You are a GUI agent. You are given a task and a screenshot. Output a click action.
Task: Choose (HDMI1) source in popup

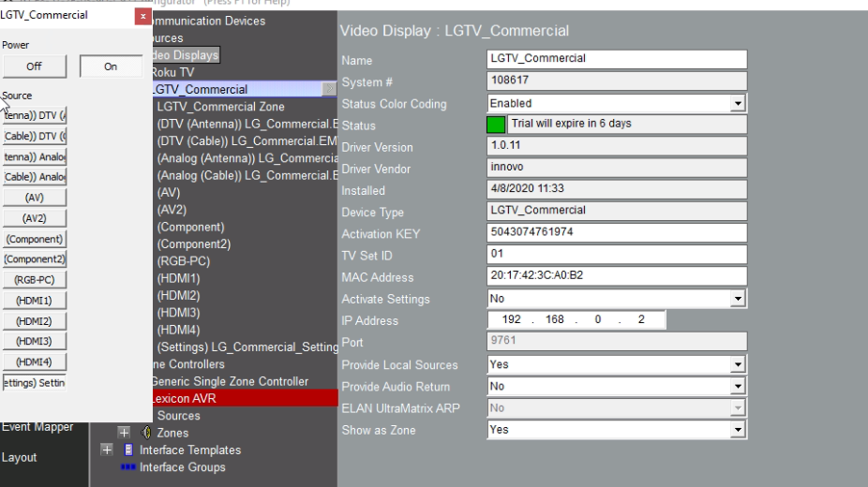[35, 301]
